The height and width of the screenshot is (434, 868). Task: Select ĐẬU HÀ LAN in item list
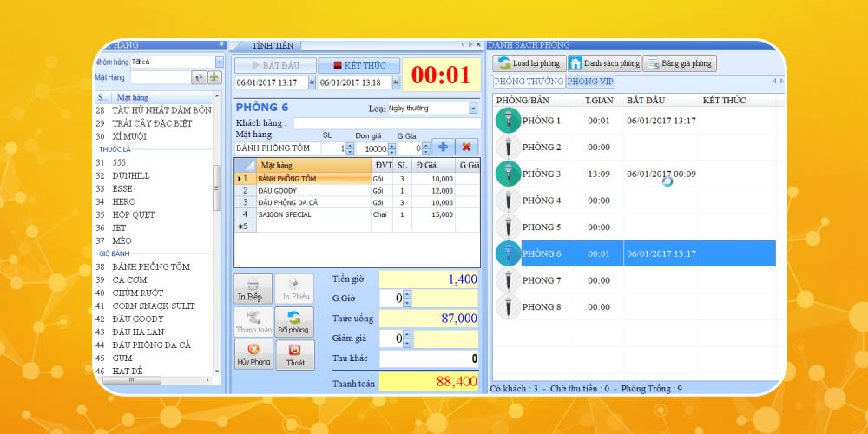(x=138, y=332)
